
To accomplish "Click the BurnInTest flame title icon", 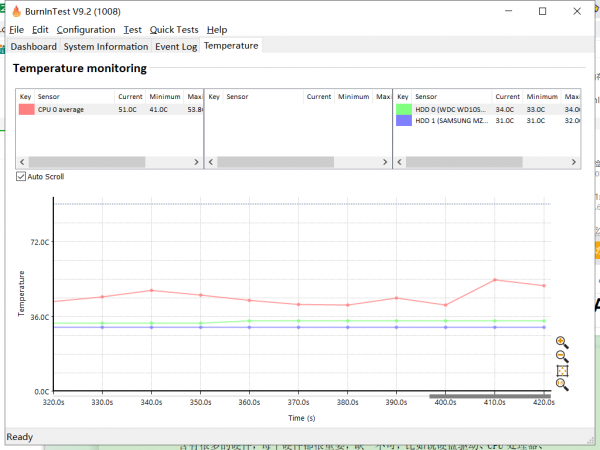I will click(x=16, y=11).
